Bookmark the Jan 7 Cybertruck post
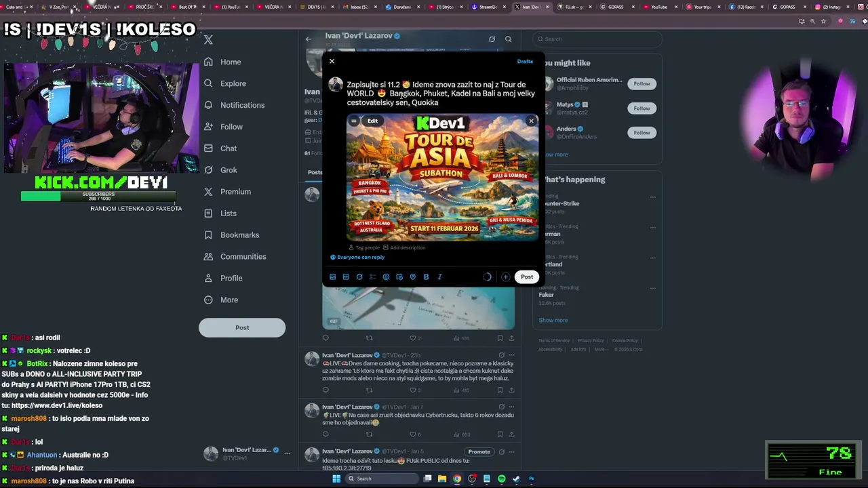This screenshot has width=868, height=488. 500,434
